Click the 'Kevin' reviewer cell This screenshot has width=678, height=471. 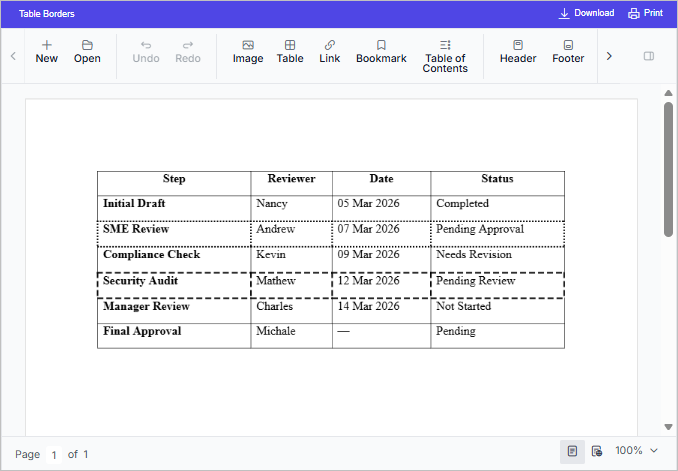pos(291,260)
